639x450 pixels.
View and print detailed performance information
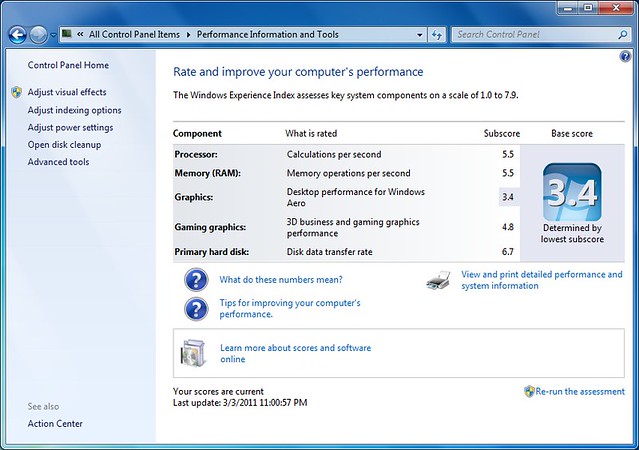point(542,280)
